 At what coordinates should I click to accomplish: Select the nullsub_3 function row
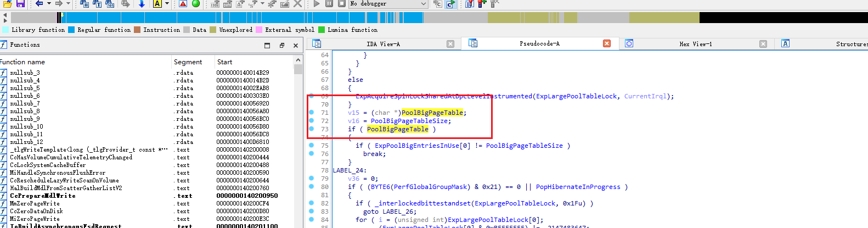click(147, 73)
